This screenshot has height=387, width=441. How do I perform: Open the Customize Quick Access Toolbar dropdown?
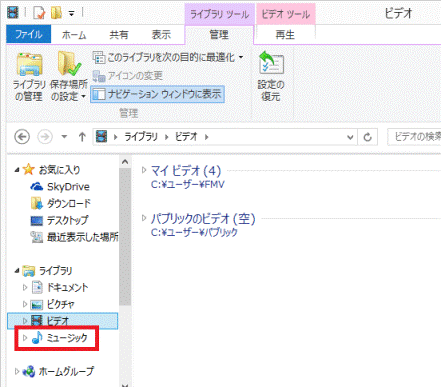[x=71, y=13]
